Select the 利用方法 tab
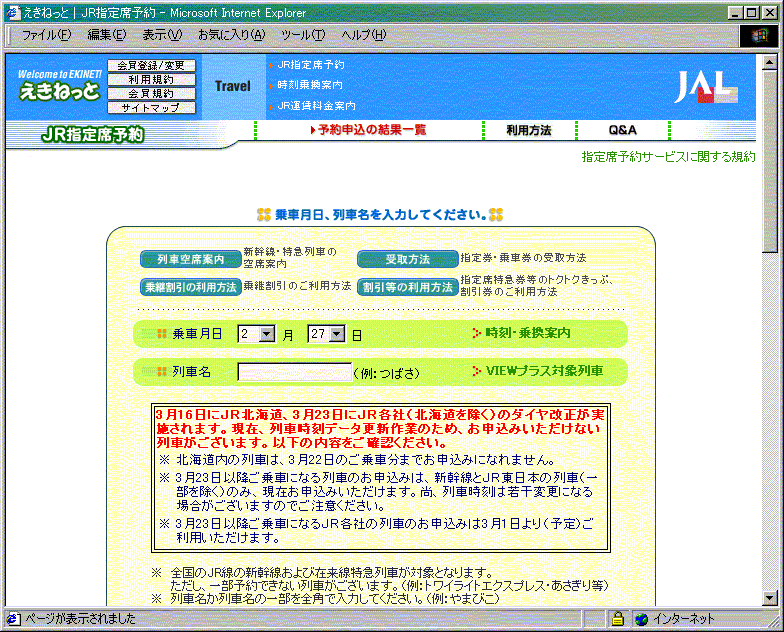 529,130
